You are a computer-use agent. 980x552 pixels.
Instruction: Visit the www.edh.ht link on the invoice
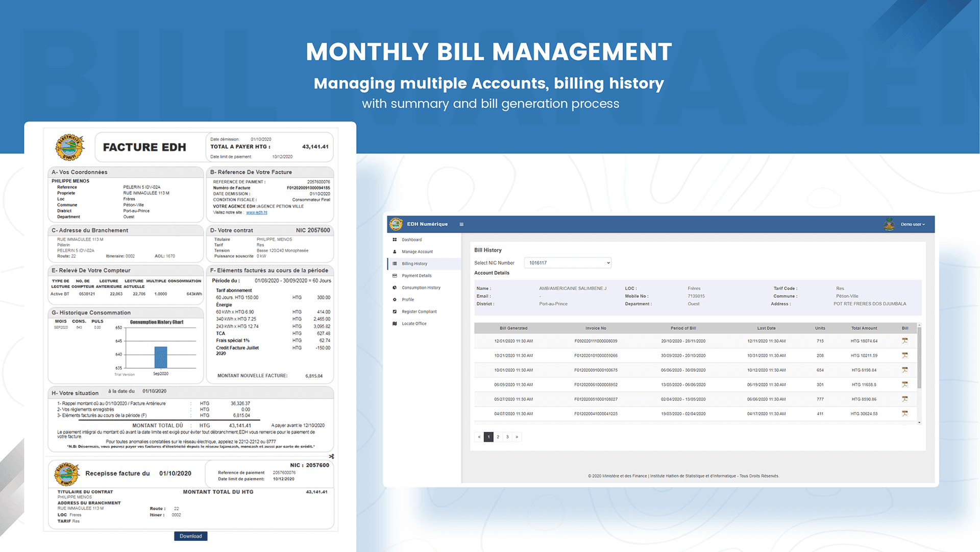256,212
